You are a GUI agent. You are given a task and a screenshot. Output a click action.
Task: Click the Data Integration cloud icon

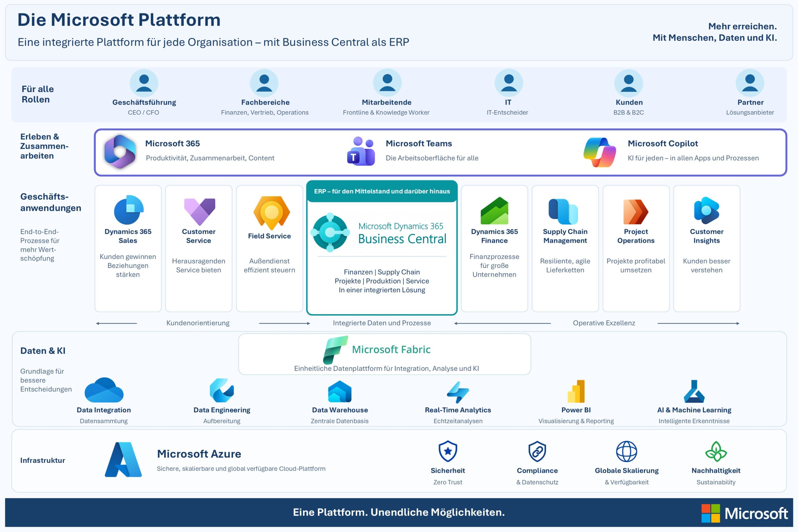(104, 390)
